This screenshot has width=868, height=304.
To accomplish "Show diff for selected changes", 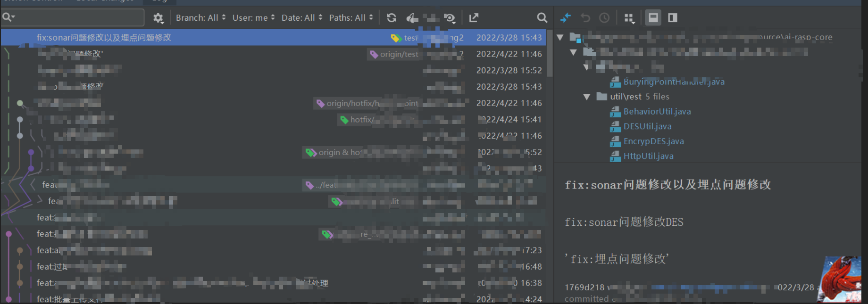I will tap(565, 18).
